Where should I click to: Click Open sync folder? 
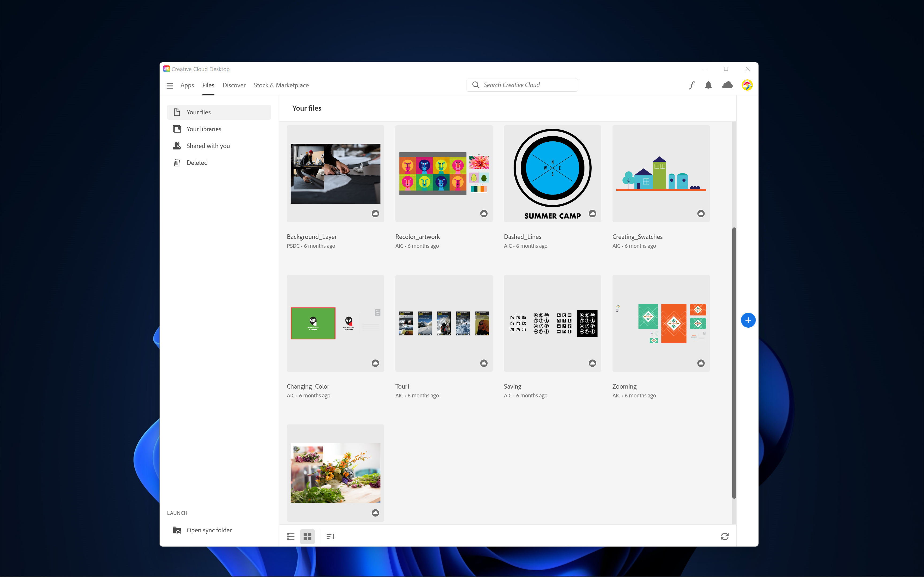tap(209, 530)
